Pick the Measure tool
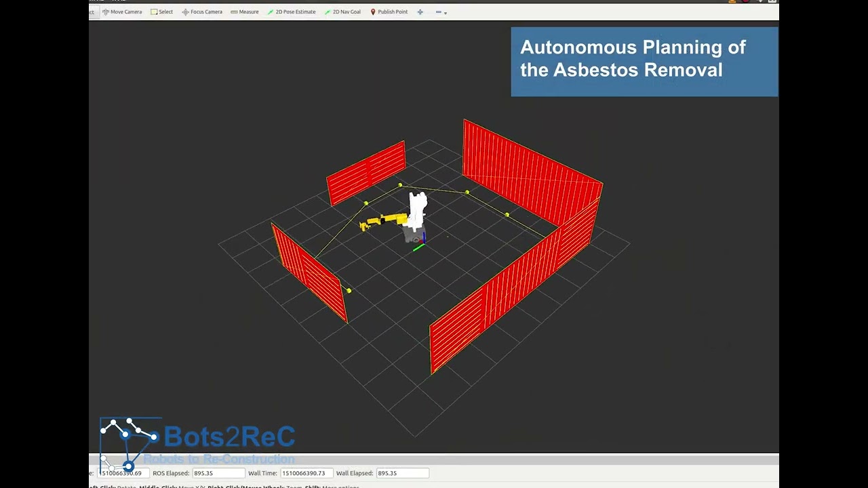 [244, 12]
